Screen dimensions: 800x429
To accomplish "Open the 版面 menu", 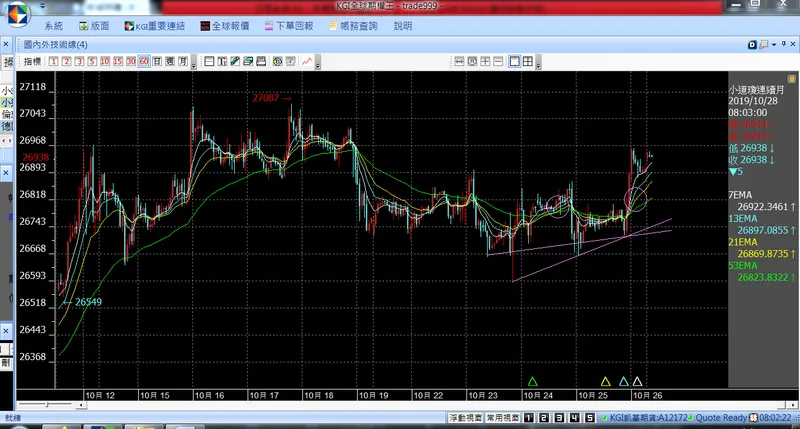I will click(x=94, y=26).
